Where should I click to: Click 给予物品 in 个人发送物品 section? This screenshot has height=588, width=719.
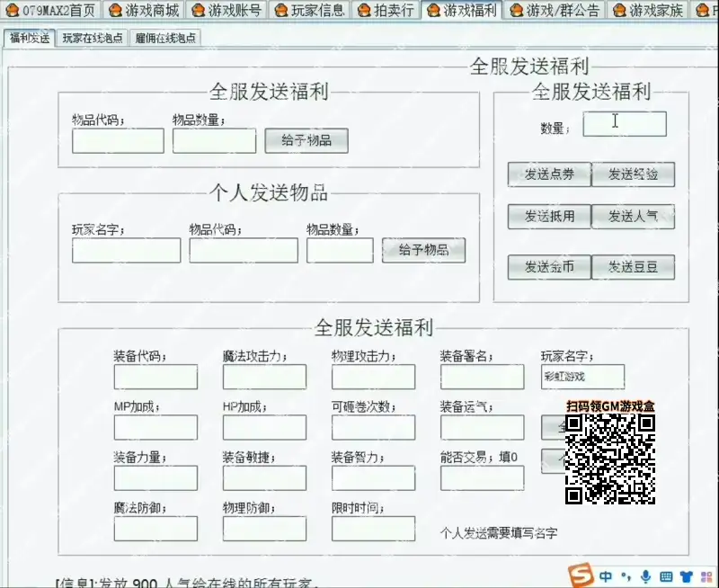point(423,250)
